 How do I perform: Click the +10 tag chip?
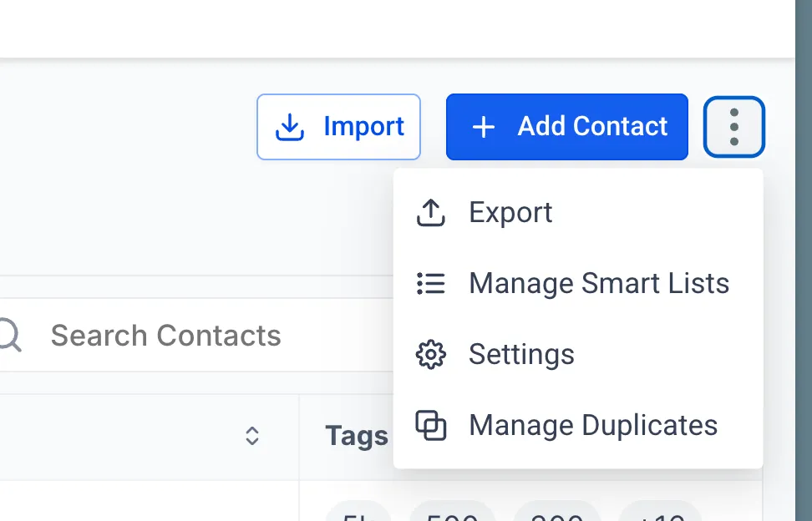click(x=659, y=516)
